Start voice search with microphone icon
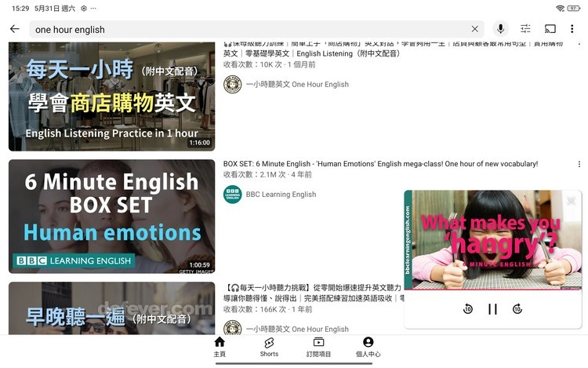 pos(501,28)
